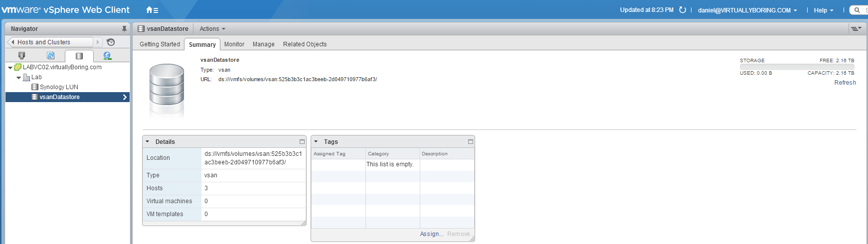Click the vSphere Web Client logo
The image size is (868, 244).
pos(65,10)
